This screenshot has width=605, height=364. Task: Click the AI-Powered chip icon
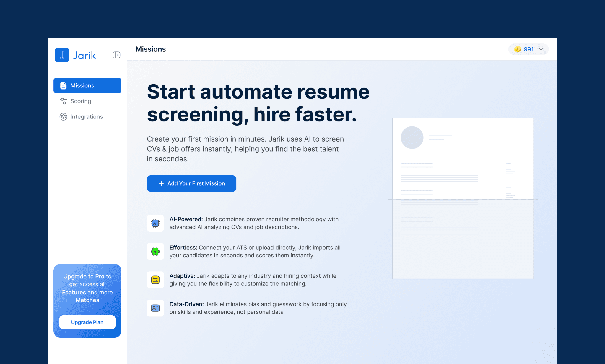[x=155, y=223]
